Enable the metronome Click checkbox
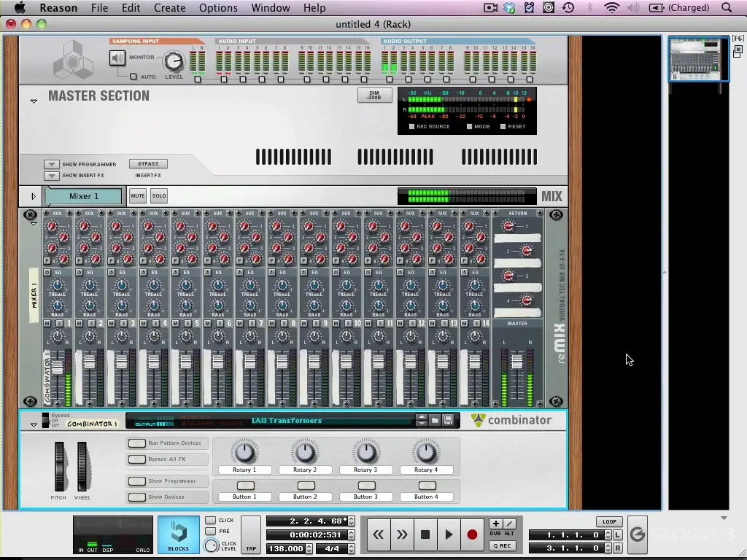 (210, 520)
